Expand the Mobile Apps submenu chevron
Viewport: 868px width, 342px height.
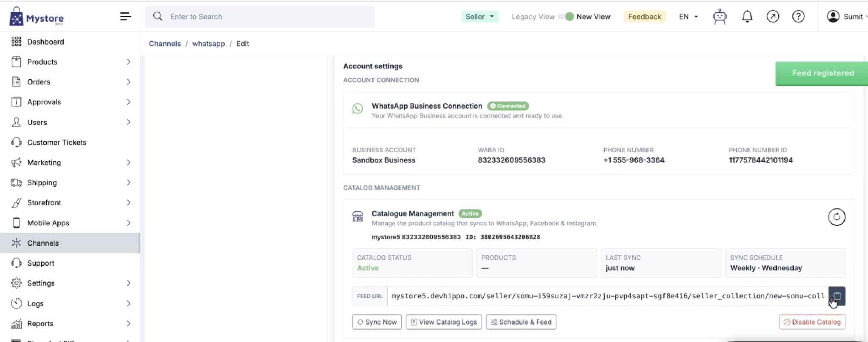129,223
